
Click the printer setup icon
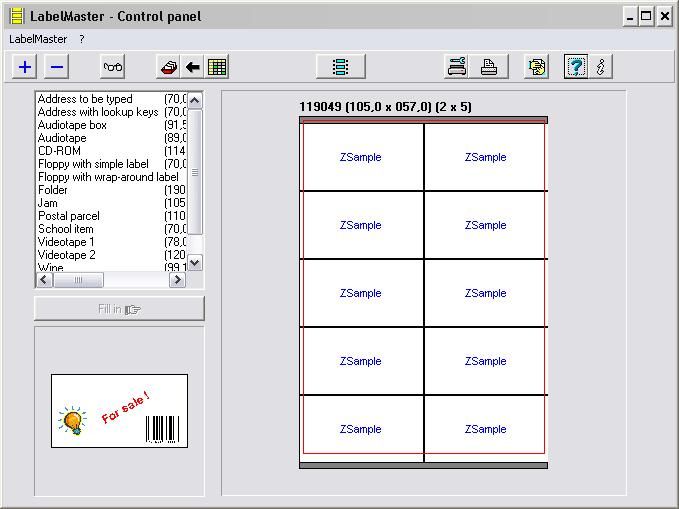457,67
